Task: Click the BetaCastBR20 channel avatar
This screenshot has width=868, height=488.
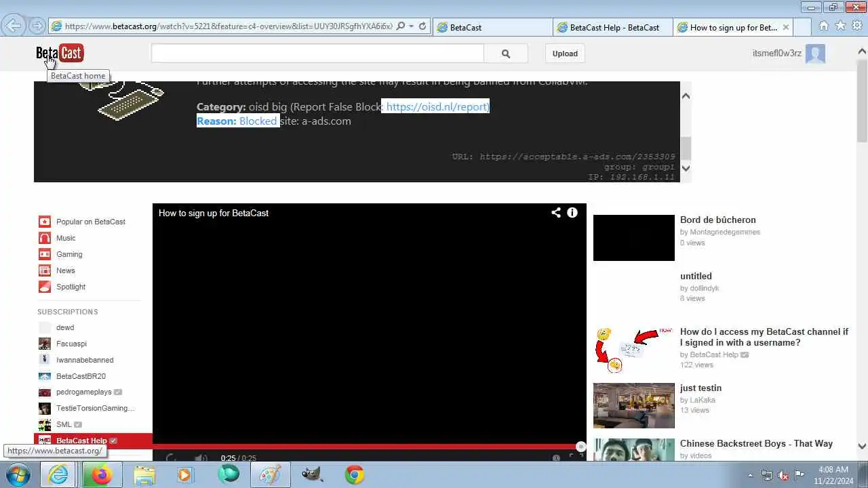Action: coord(44,376)
